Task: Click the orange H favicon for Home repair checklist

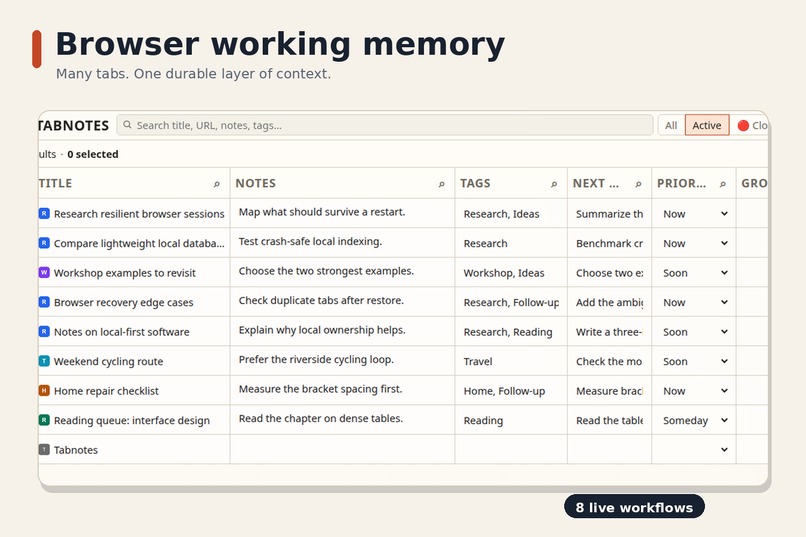Action: 44,391
